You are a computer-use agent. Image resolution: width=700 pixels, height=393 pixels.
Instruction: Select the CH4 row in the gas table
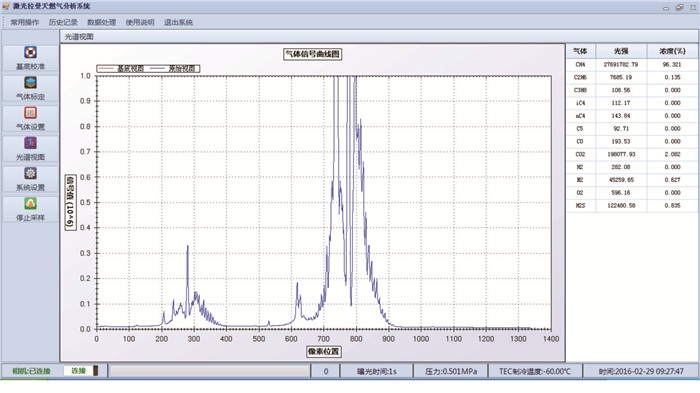coord(632,64)
